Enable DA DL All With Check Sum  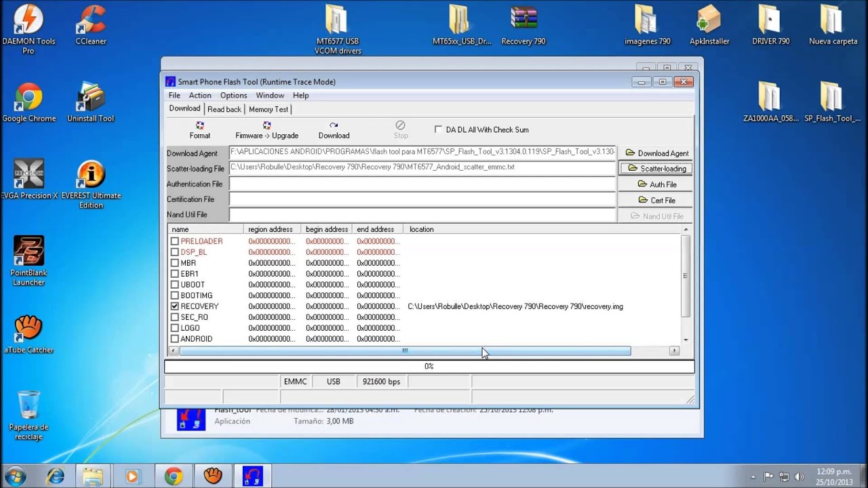pos(438,129)
